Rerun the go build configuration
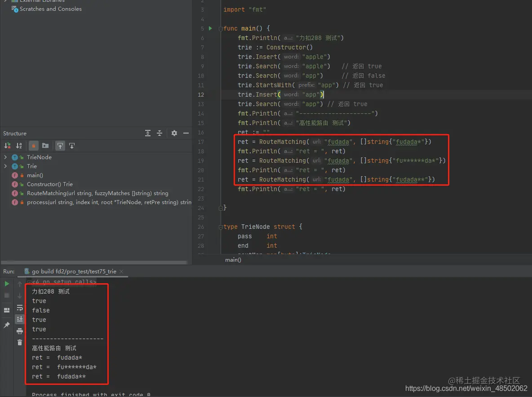The image size is (532, 397). (x=7, y=284)
